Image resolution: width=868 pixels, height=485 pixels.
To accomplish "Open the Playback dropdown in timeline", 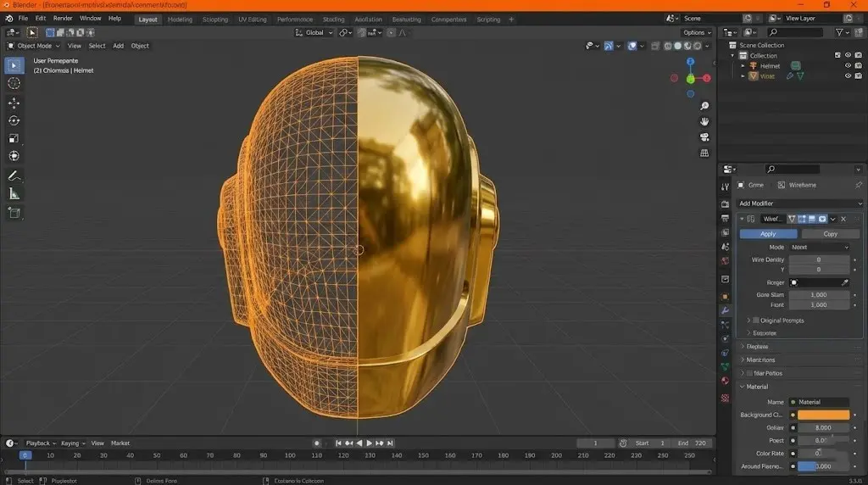I will [x=41, y=443].
